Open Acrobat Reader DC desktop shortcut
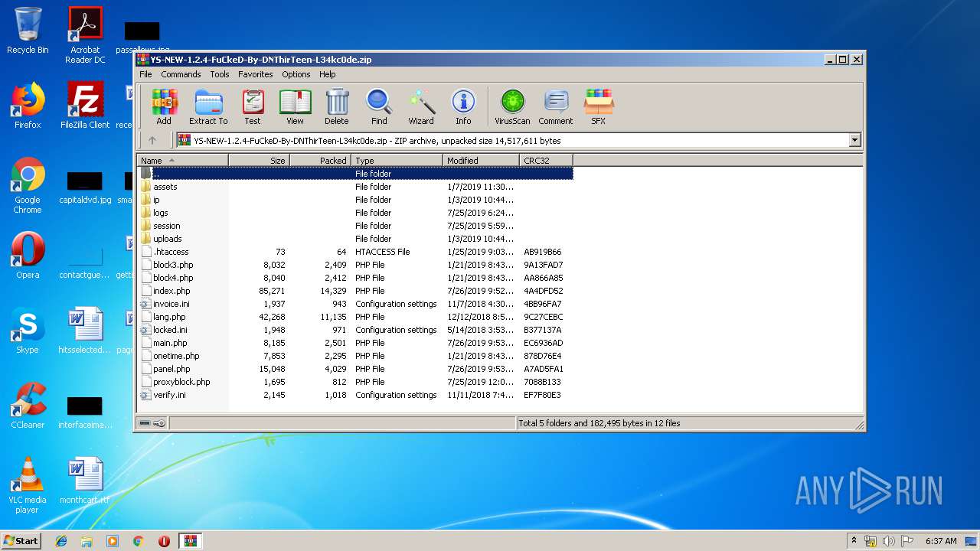This screenshot has width=980, height=551. 85,35
